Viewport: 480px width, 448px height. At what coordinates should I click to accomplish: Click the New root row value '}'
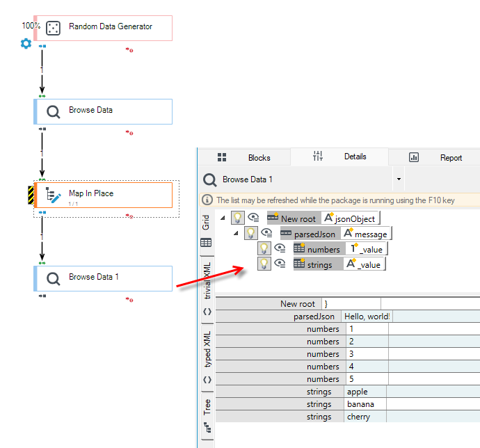click(x=351, y=304)
